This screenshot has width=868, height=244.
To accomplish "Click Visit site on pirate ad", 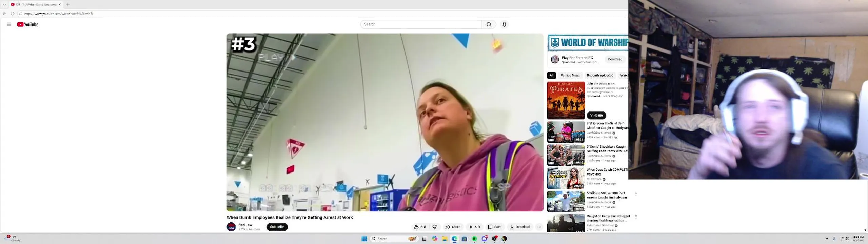I will (x=596, y=115).
